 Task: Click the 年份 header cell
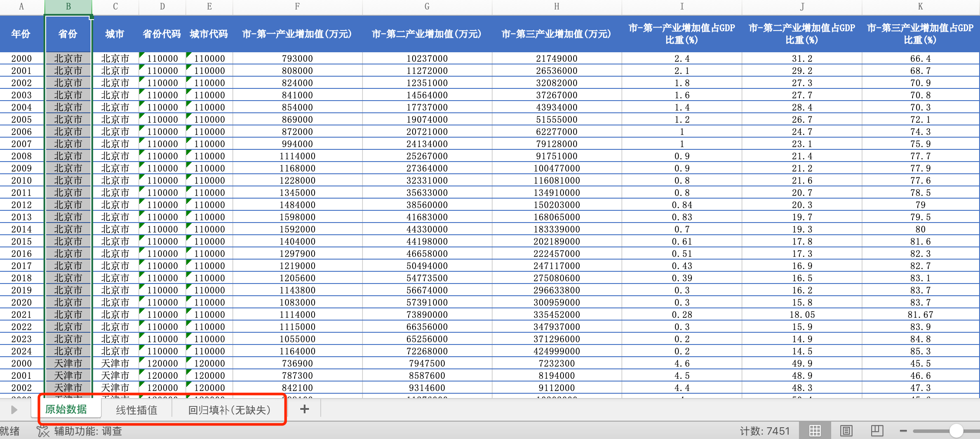tap(22, 34)
